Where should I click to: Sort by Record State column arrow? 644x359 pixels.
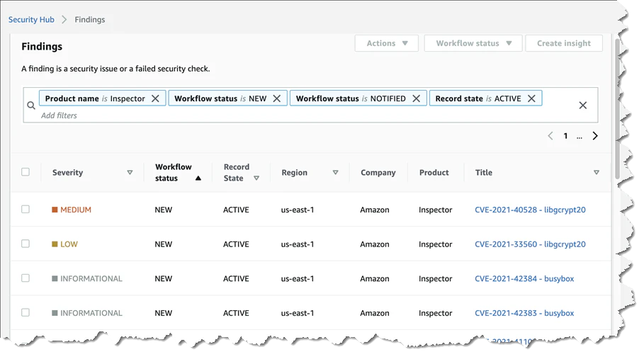[256, 178]
